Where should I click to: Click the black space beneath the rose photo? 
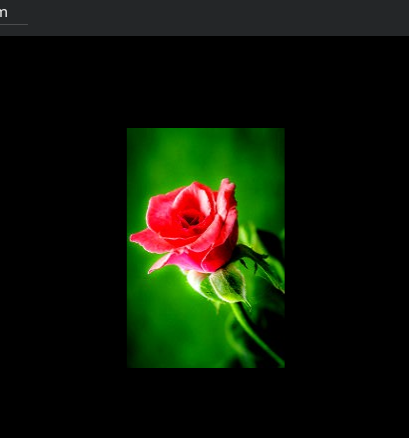coord(206,403)
